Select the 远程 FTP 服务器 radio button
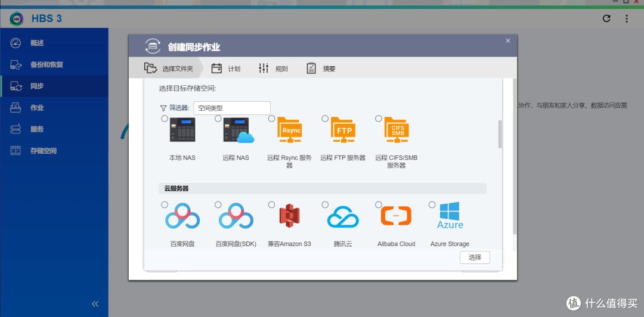The width and height of the screenshot is (644, 317). (x=325, y=118)
